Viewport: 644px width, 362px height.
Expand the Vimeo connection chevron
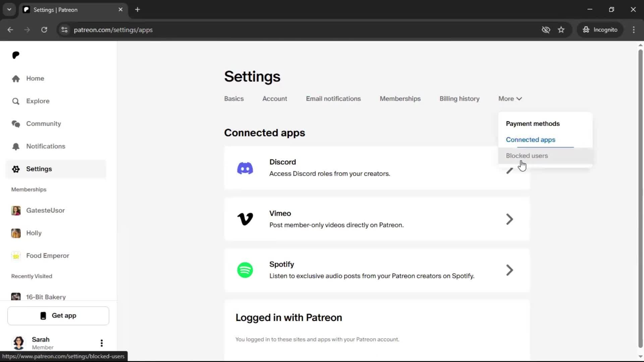509,219
